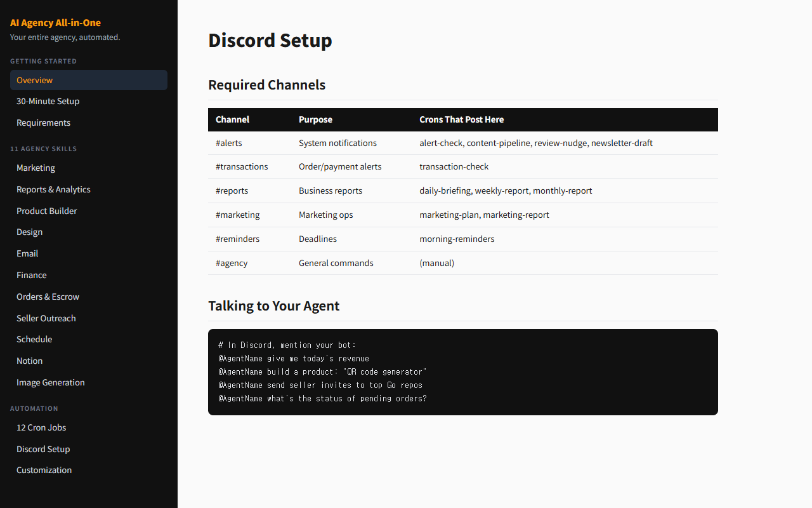
Task: Navigate to Product Builder
Action: [47, 211]
